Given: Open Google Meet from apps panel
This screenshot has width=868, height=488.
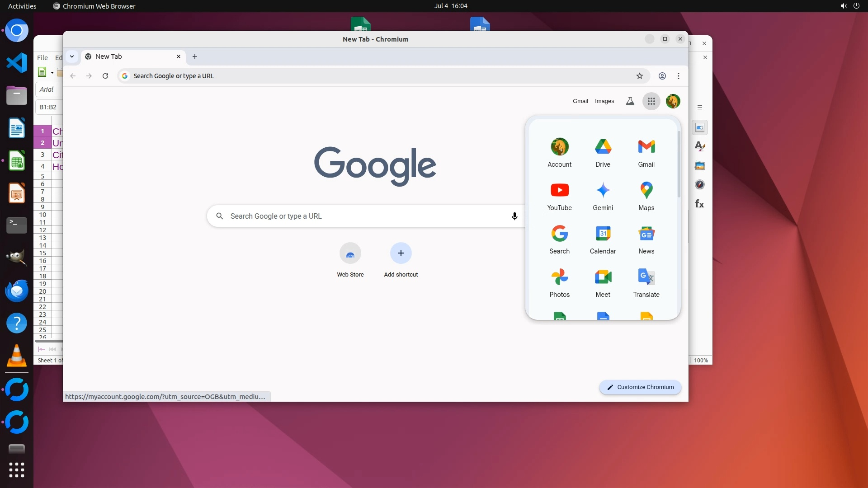Looking at the screenshot, I should pos(603,282).
